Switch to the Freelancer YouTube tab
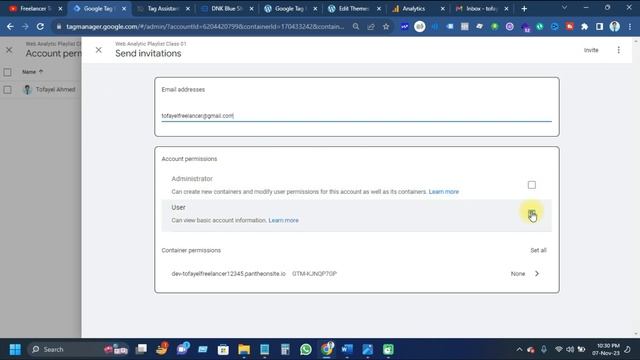Viewport: 640px width, 360px height. [35, 9]
